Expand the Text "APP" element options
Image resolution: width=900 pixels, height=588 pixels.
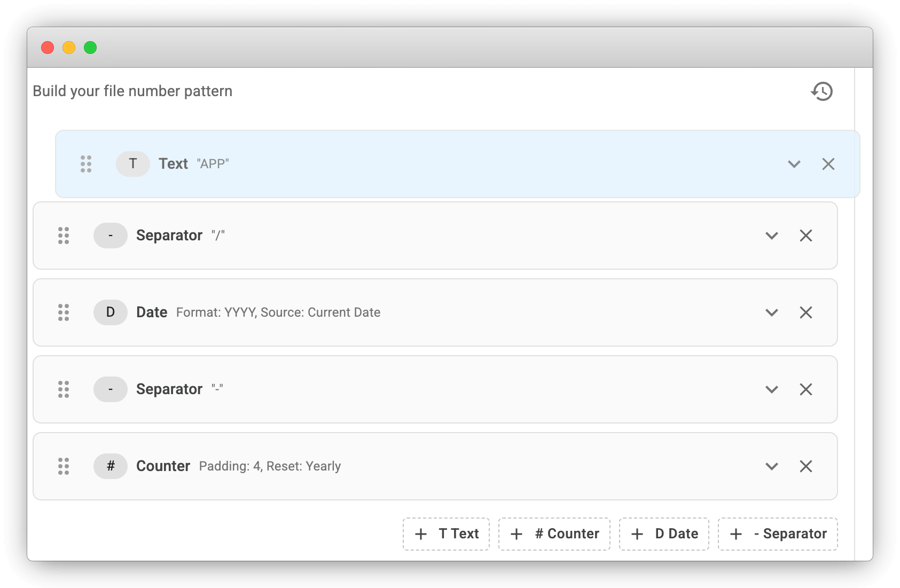[794, 164]
